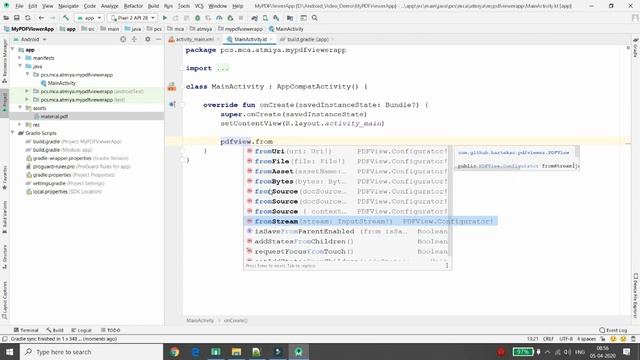Expand the manifests folder
Image resolution: width=640 pixels, height=360 pixels.
20,58
